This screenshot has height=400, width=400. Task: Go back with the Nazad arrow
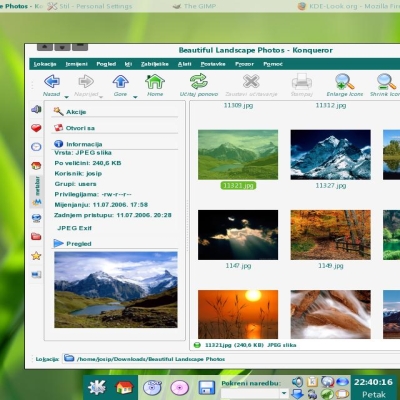[52, 81]
